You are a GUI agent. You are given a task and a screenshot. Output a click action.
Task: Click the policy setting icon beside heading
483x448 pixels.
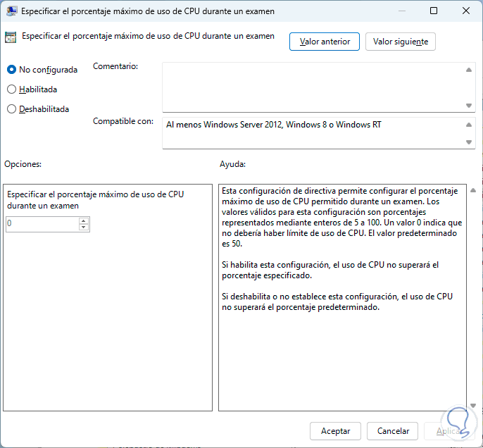click(x=11, y=37)
